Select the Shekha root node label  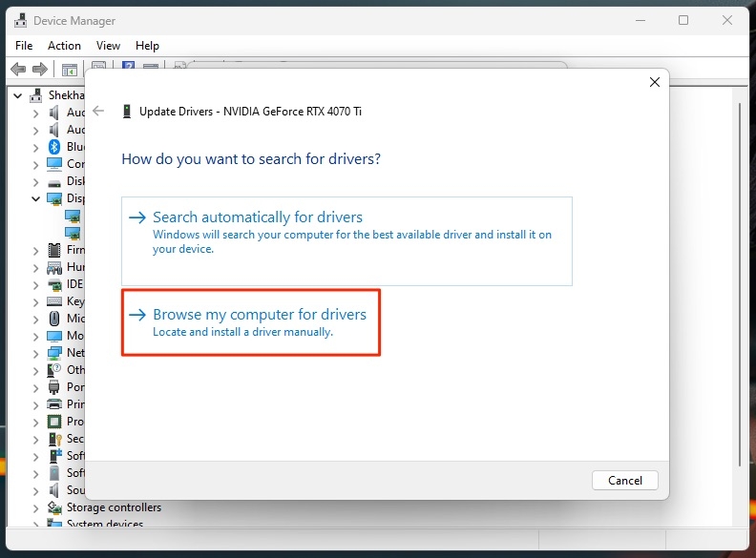pyautogui.click(x=66, y=95)
